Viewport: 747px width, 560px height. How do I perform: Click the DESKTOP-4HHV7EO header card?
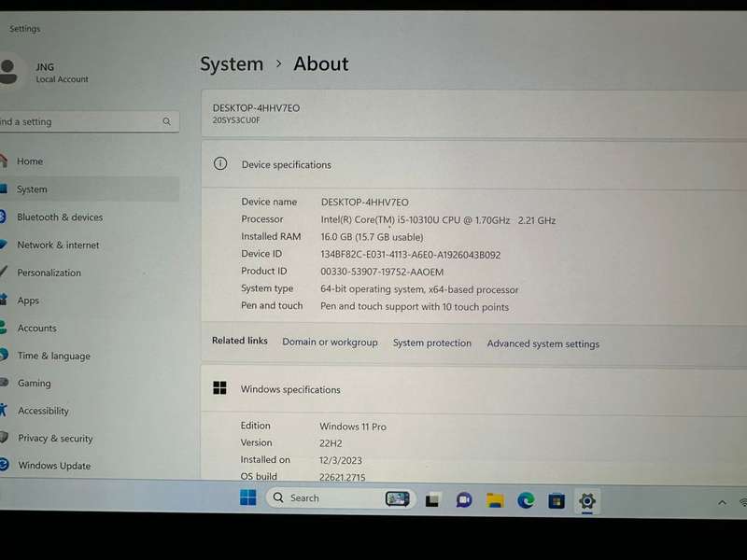tap(474, 114)
